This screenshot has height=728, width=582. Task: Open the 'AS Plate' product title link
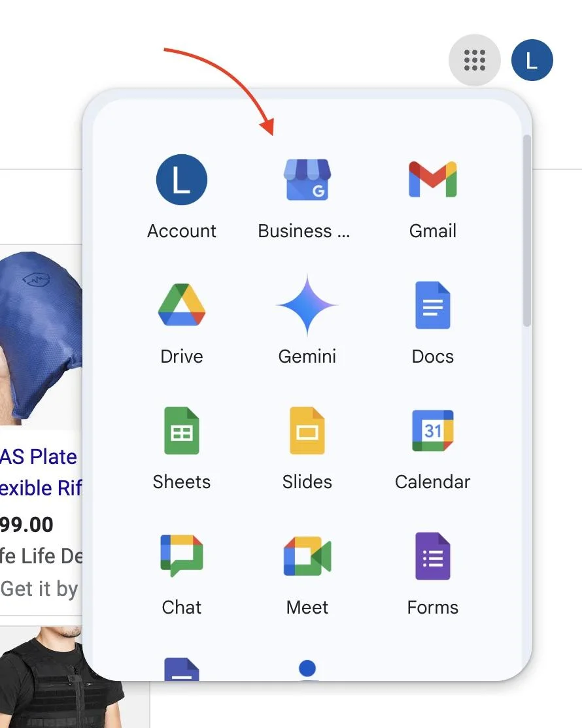click(x=41, y=472)
